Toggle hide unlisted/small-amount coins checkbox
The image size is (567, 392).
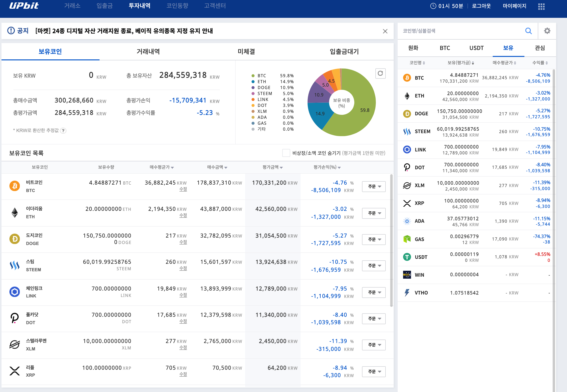point(286,153)
